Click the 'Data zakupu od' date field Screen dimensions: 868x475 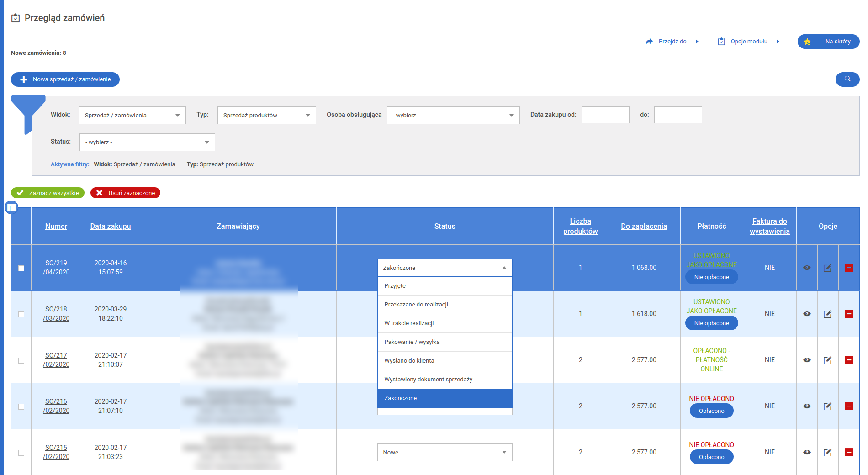[x=605, y=115]
